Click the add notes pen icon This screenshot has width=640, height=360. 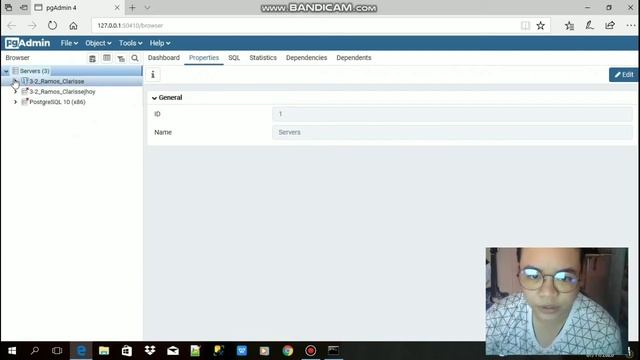pos(589,26)
